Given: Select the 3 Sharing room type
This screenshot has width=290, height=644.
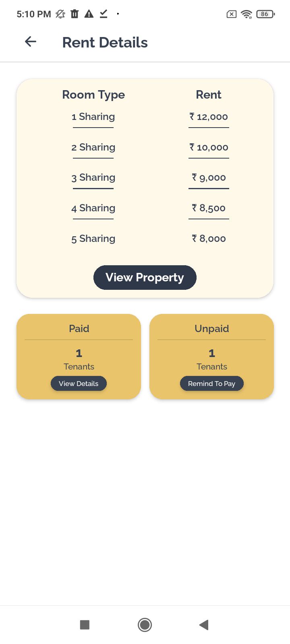Looking at the screenshot, I should tap(93, 178).
